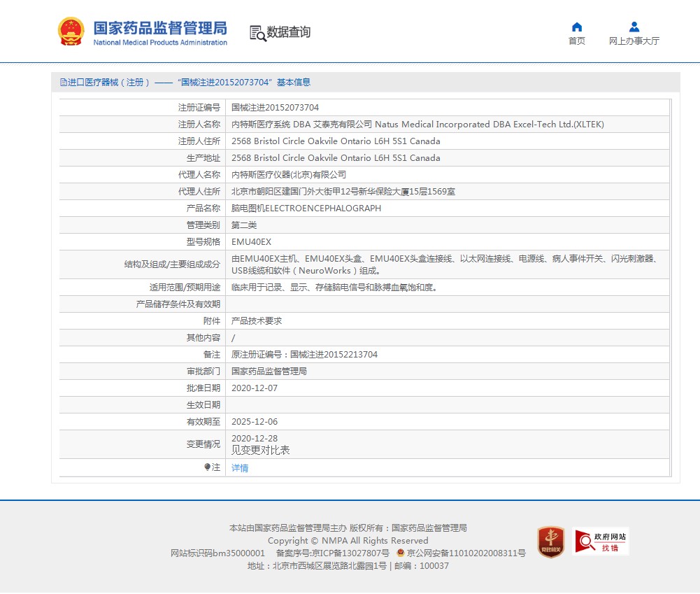Click the 数据查询 search document icon

click(x=257, y=33)
